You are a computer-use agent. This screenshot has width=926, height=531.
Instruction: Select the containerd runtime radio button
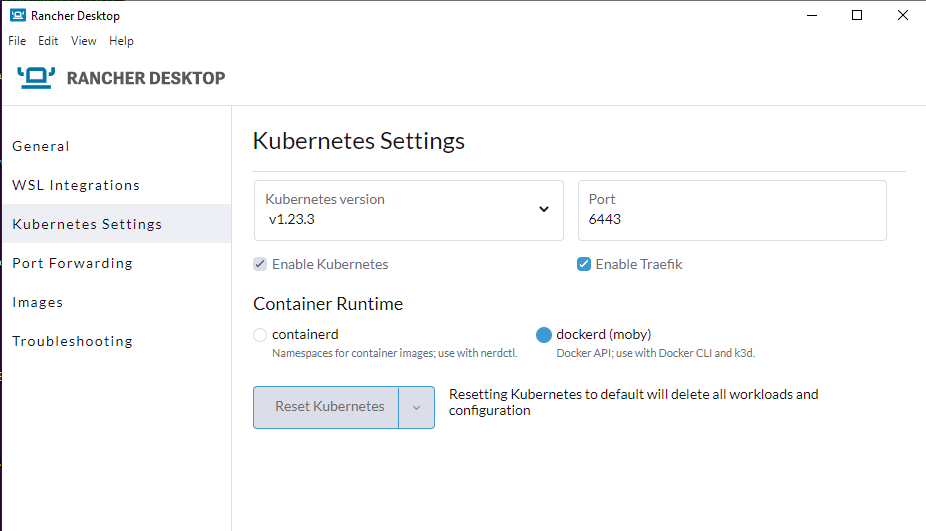pyautogui.click(x=260, y=335)
